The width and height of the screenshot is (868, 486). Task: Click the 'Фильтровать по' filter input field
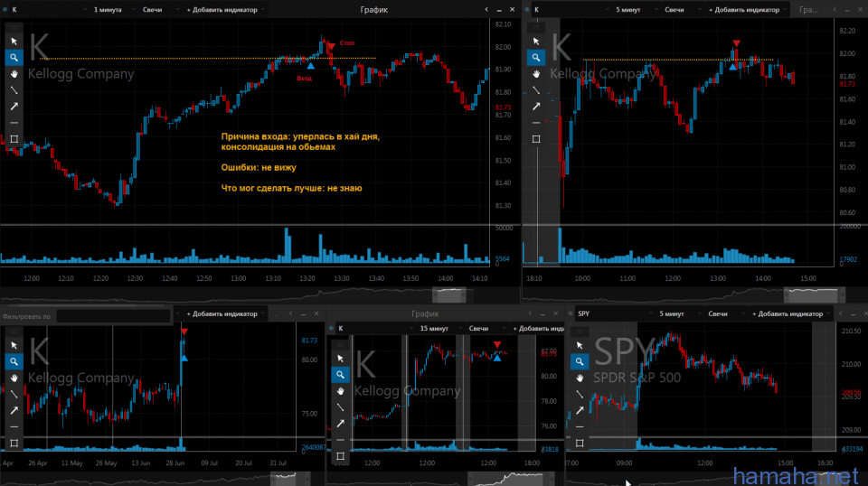(114, 316)
